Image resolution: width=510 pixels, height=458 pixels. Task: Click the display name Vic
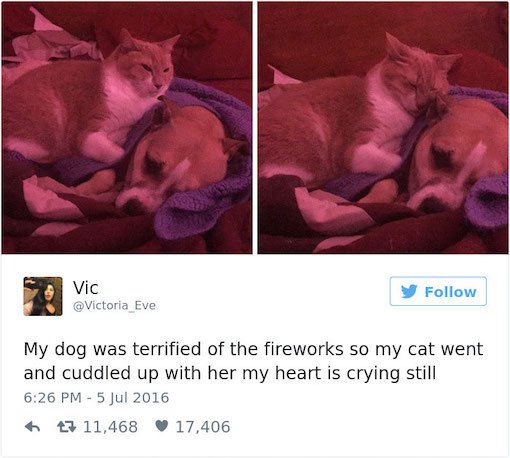pos(86,288)
